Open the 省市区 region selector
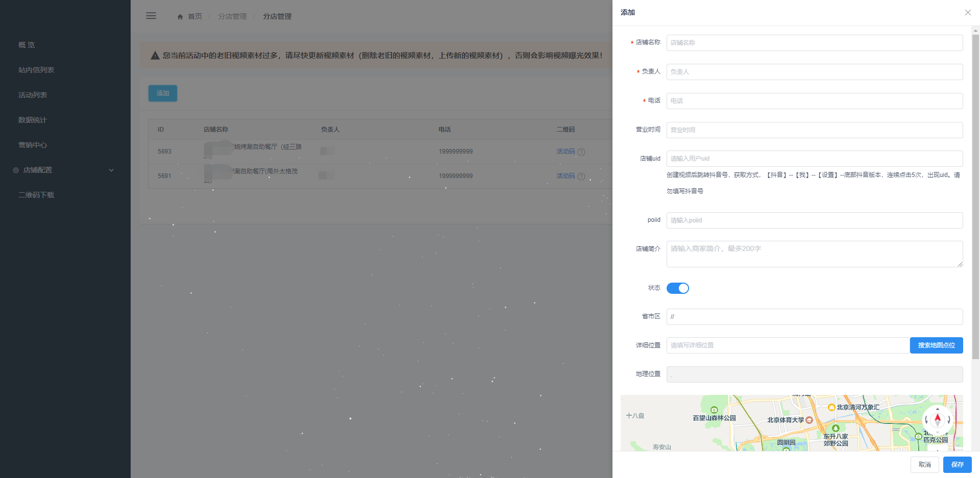The height and width of the screenshot is (478, 980). coord(814,317)
